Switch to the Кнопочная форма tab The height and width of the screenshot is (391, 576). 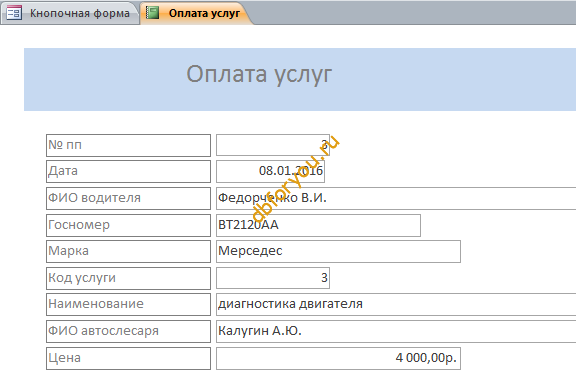(70, 13)
